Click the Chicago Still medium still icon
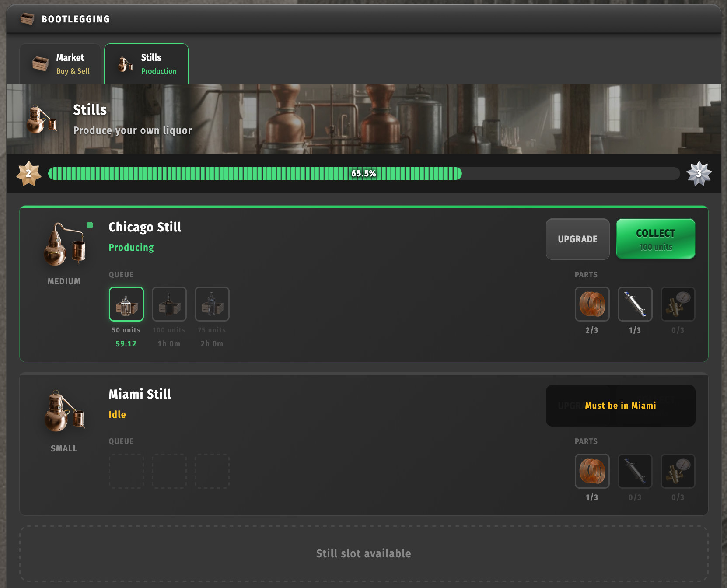 (64, 244)
